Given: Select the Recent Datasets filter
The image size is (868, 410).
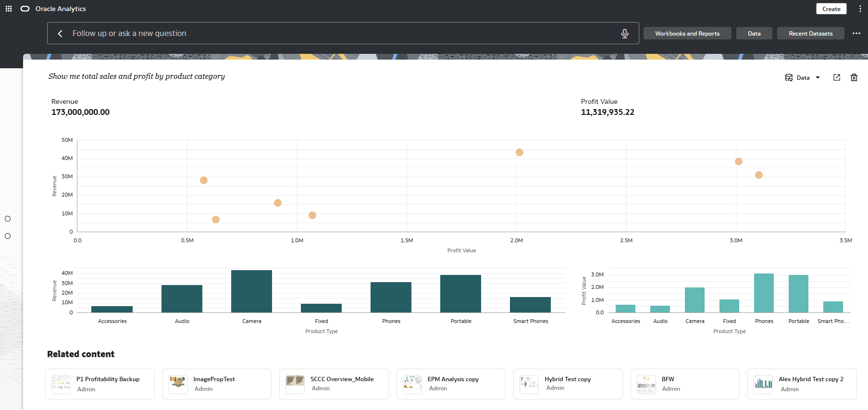Looking at the screenshot, I should (x=811, y=33).
